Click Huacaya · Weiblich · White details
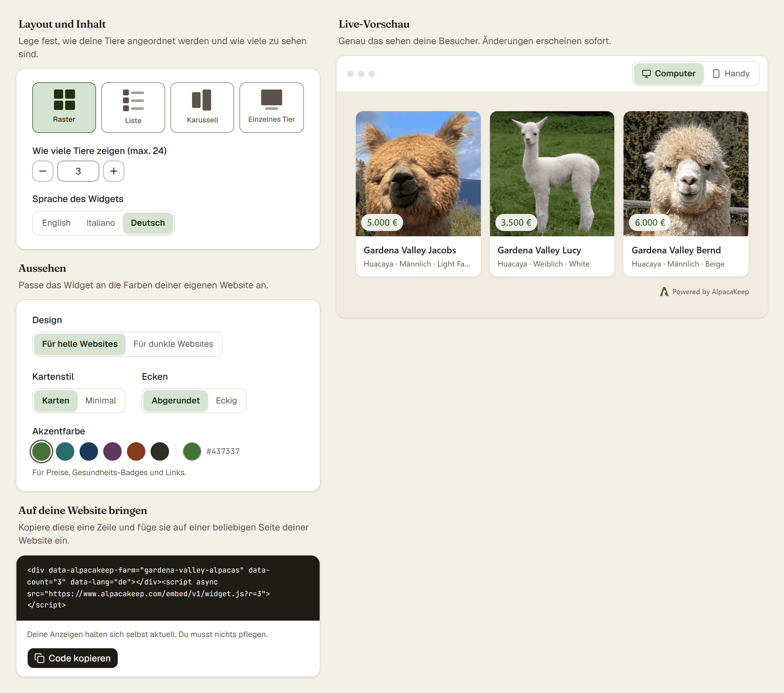The width and height of the screenshot is (784, 693). click(x=544, y=264)
